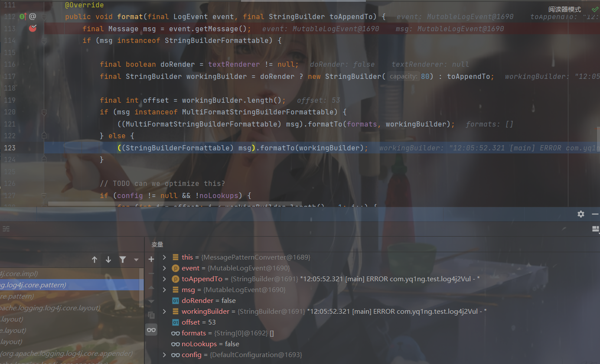This screenshot has width=600, height=364.
Task: Click the green checkmark inspection status icon
Action: pyautogui.click(x=594, y=9)
